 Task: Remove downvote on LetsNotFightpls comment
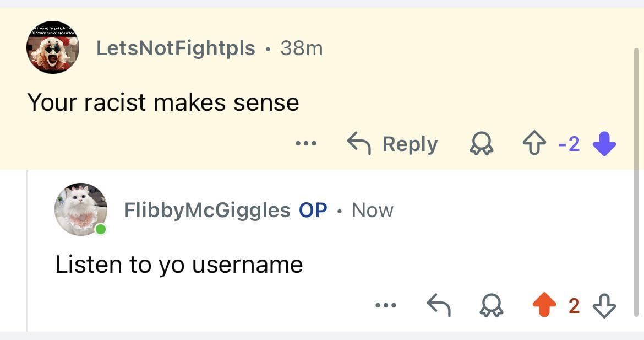[604, 144]
